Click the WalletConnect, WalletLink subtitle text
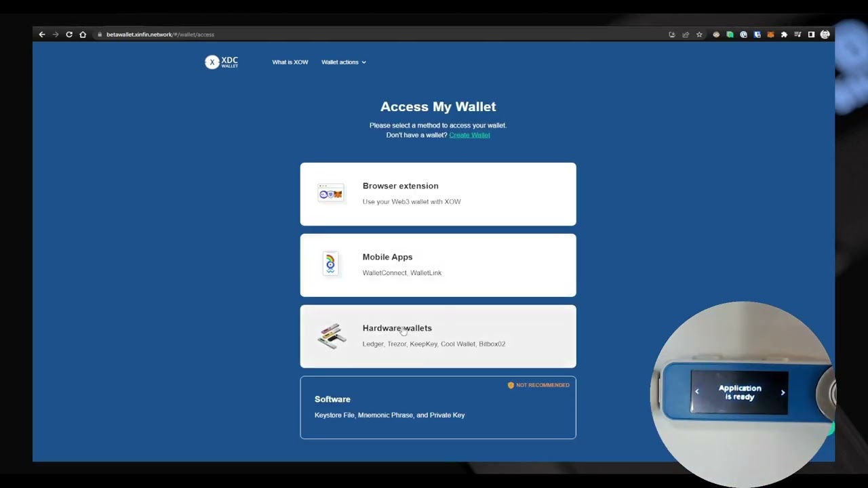 coord(402,273)
